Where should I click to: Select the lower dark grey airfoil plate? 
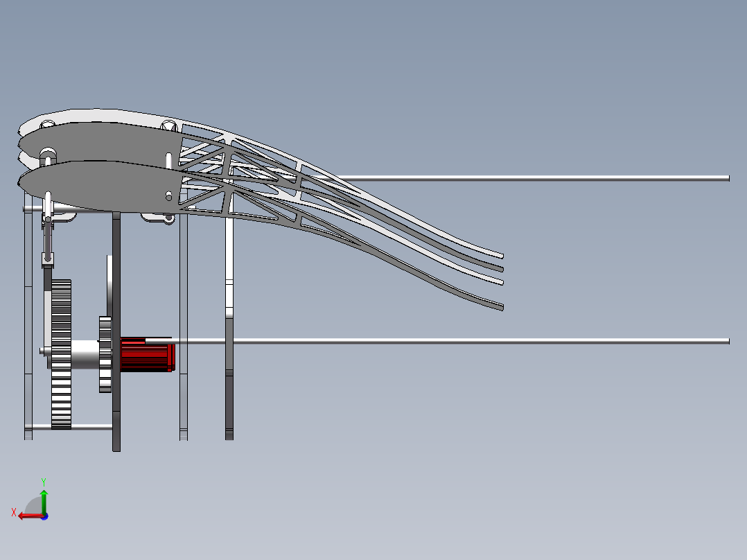pos(100,186)
